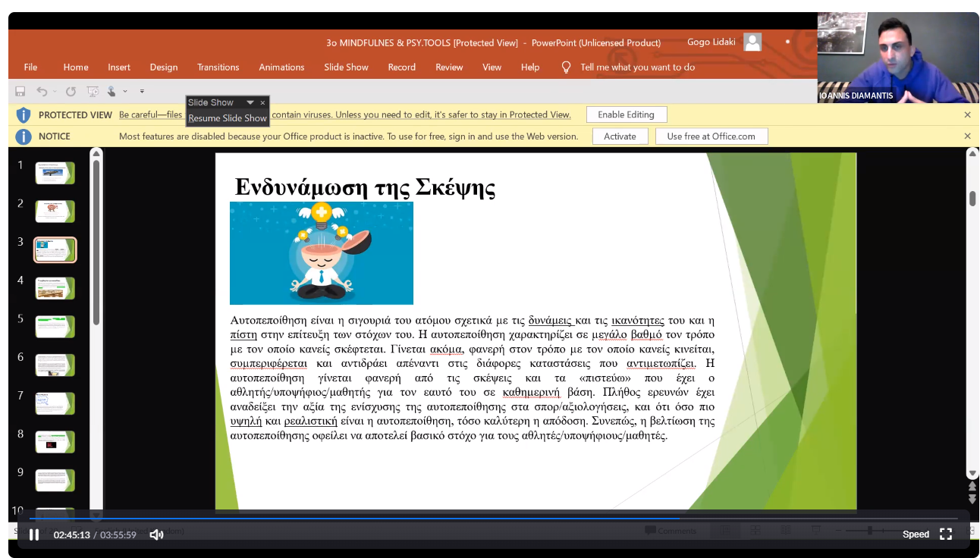The width and height of the screenshot is (980, 558).
Task: Click the Undo arrow icon
Action: [42, 91]
